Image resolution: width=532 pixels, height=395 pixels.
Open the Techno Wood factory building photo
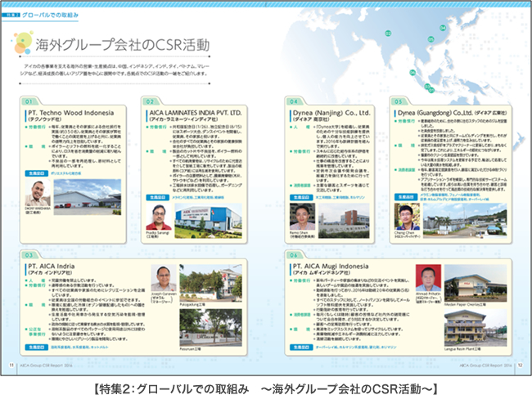(88, 197)
